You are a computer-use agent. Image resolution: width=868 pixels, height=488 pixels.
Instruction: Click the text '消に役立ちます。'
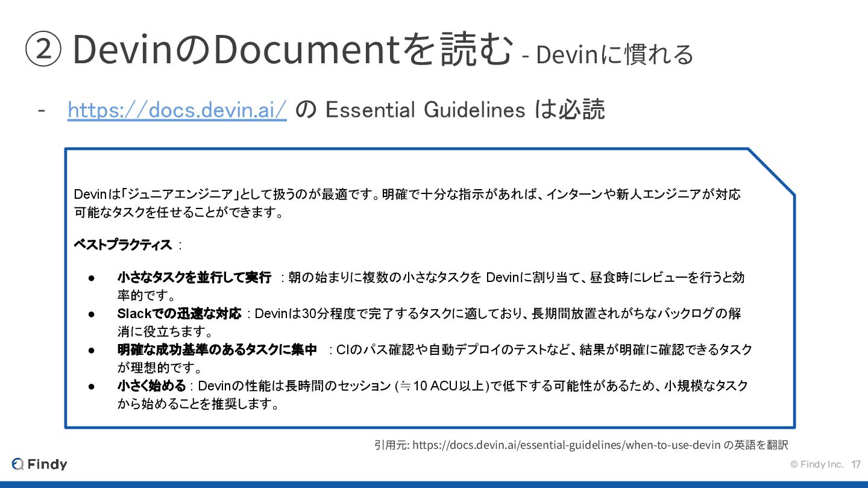tap(165, 331)
